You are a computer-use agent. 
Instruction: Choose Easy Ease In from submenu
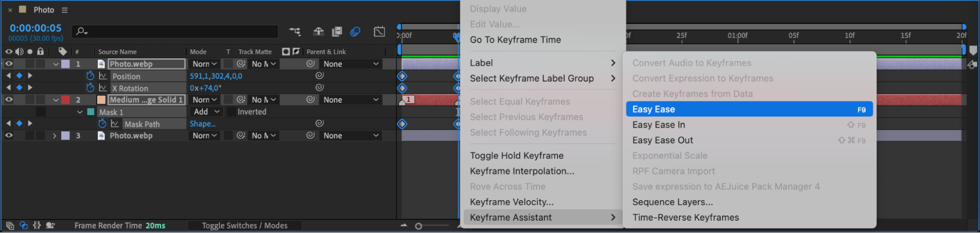pos(658,125)
